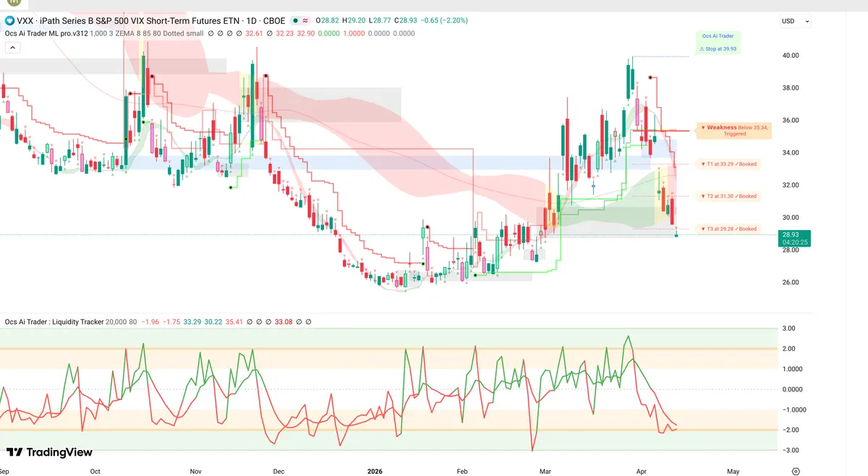Click the 2026 label on time axis
Viewport: 868px width, 476px height.
374,471
